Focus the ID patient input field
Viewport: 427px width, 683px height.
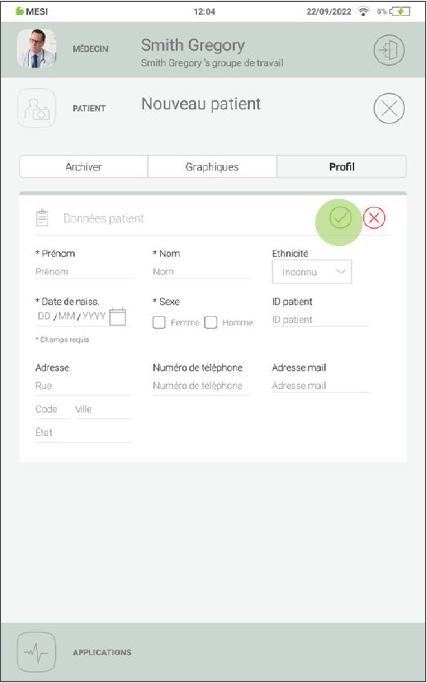(321, 320)
